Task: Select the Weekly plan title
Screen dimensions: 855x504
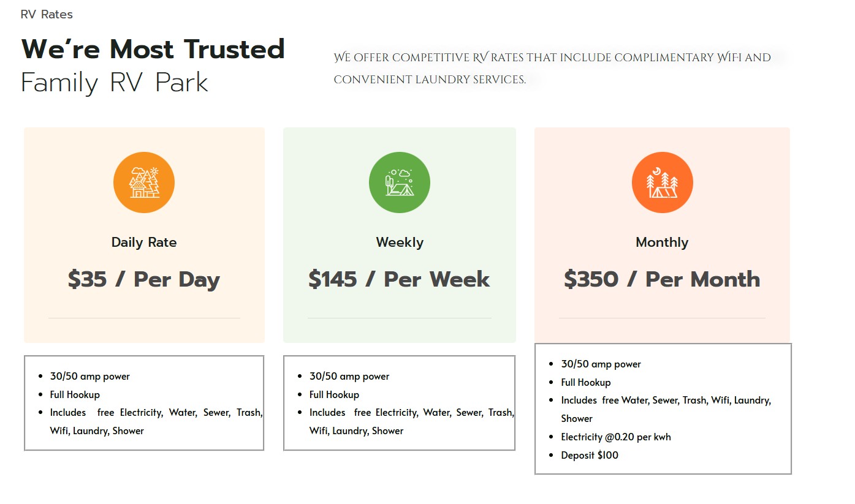Action: pyautogui.click(x=400, y=243)
